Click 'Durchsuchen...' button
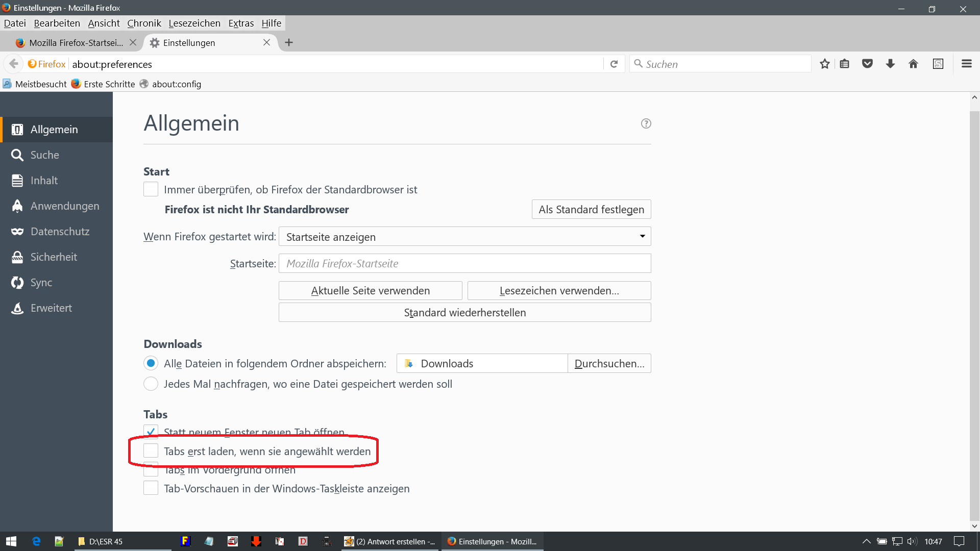Screen dimensions: 980x551 point(609,364)
